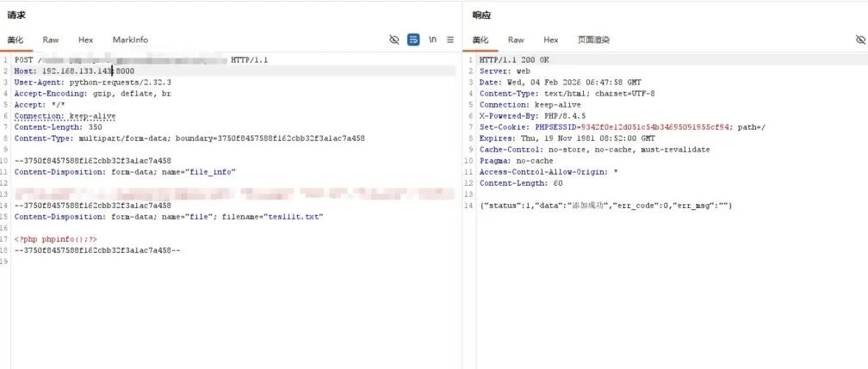The image size is (868, 369).
Task: Click the X-Powered-By: PHP/8.4.5 header
Action: click(532, 115)
